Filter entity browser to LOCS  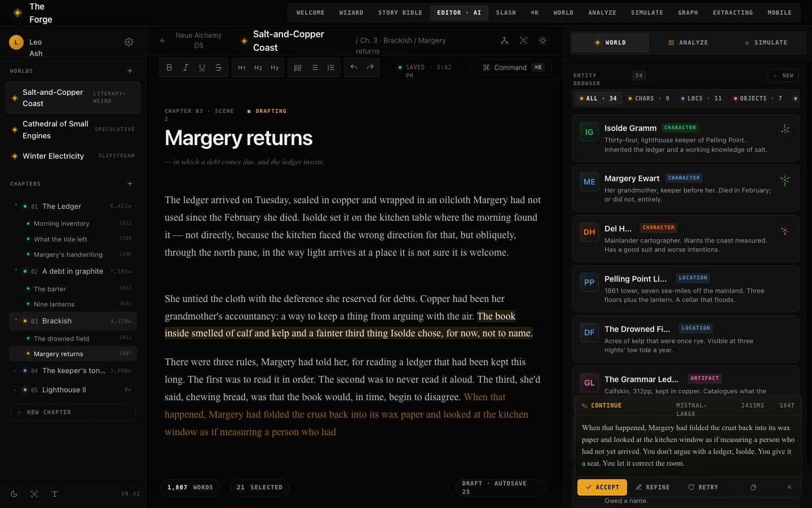click(699, 98)
